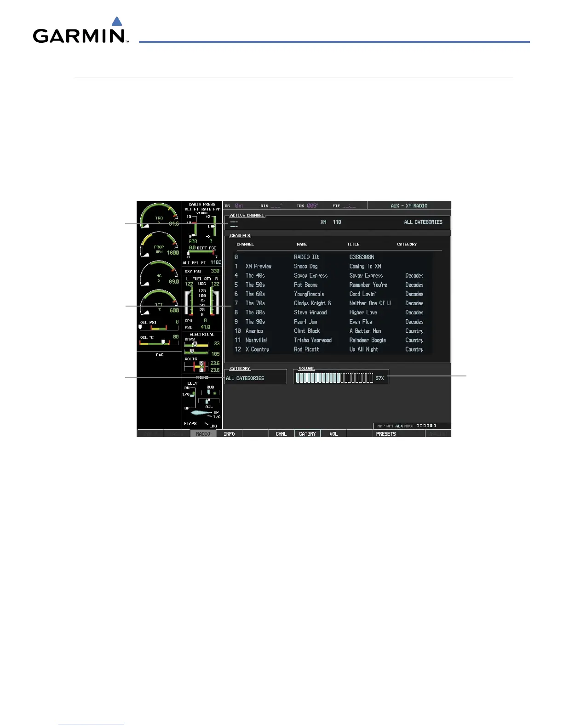Viewport: 563px width, 728px height.
Task: Click the ALT SEL FT 1100 value
Action: pyautogui.click(x=216, y=262)
